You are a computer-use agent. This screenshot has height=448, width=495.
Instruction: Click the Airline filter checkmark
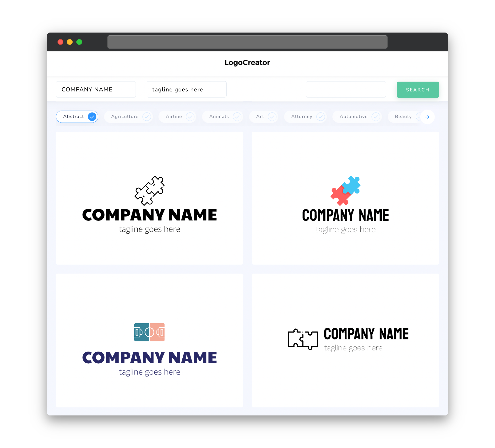[190, 116]
